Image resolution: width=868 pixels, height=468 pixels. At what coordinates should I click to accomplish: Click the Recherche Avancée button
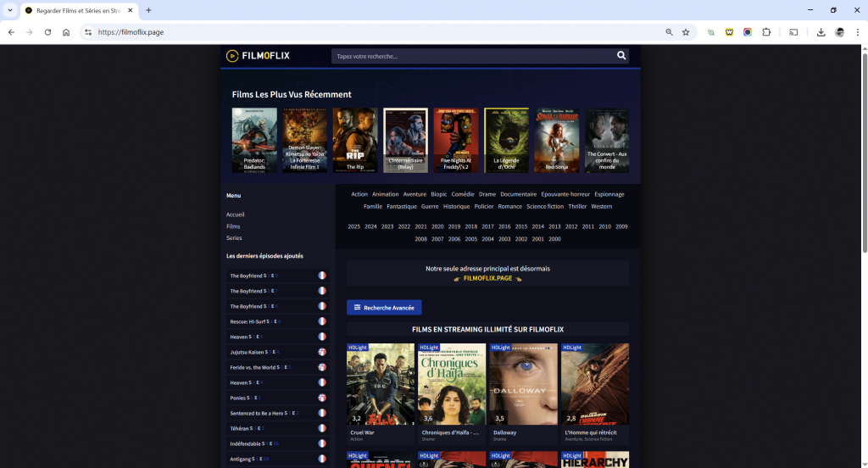pyautogui.click(x=384, y=308)
